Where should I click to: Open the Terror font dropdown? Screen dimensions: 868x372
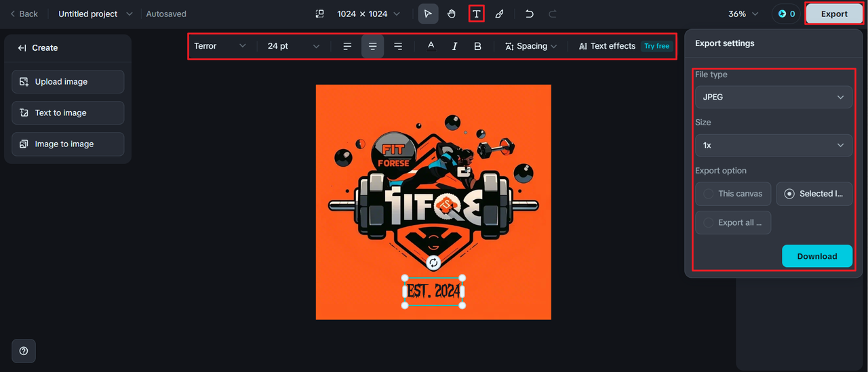(220, 46)
